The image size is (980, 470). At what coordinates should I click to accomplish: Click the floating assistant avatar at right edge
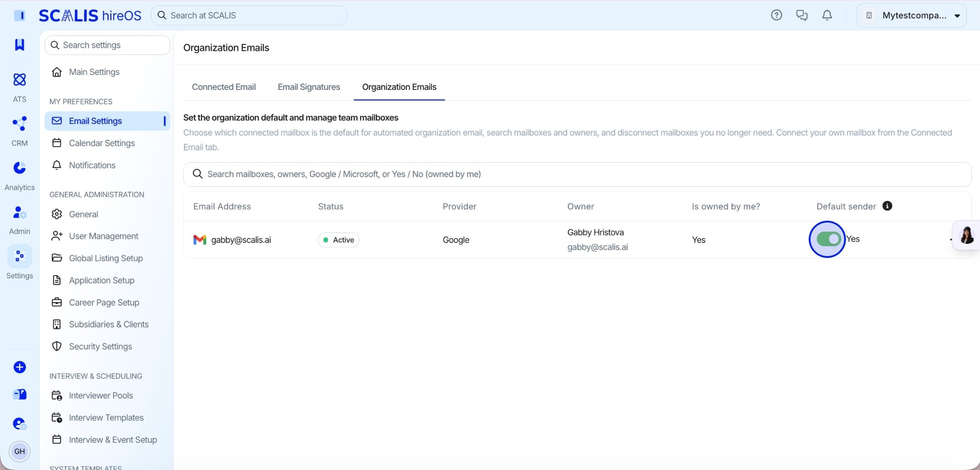[x=966, y=235]
